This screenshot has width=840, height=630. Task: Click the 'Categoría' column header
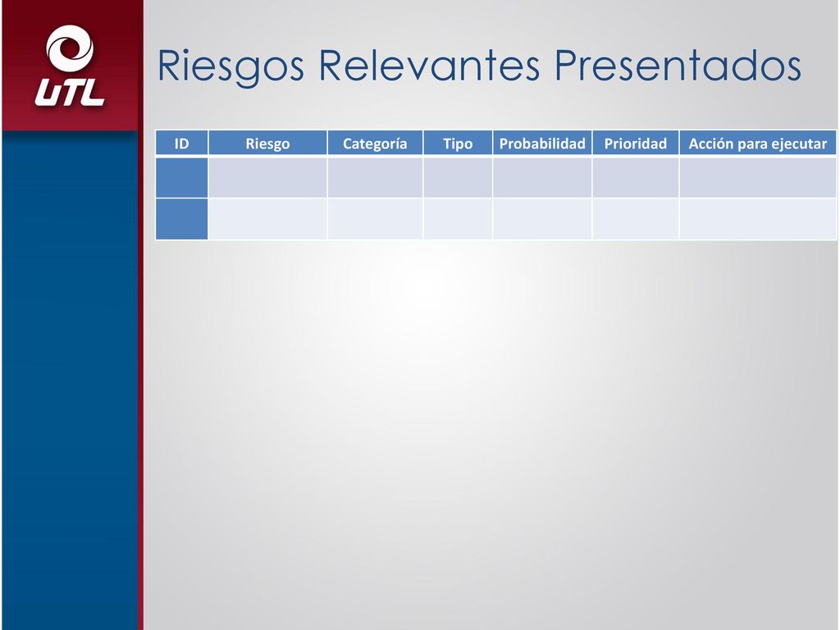[x=375, y=143]
